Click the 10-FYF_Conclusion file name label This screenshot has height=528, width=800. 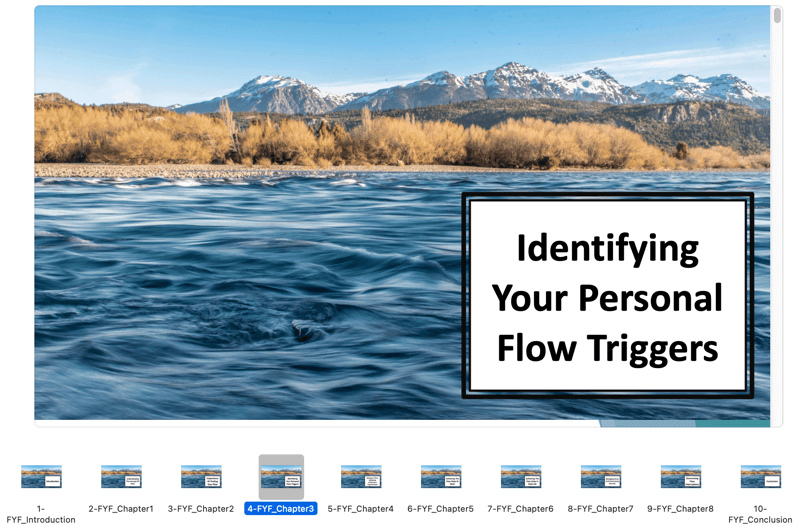760,514
